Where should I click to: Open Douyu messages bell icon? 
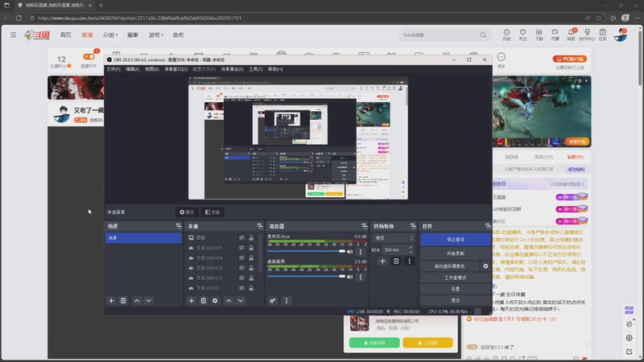571,35
